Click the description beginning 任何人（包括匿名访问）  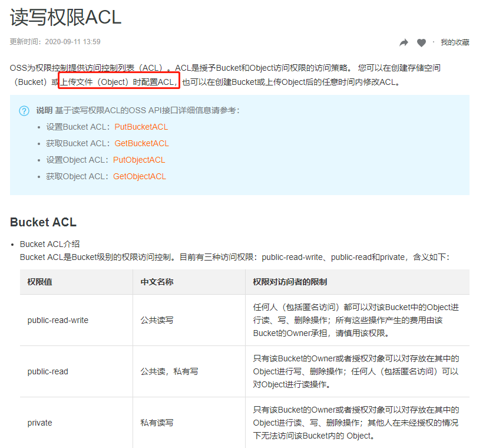(x=356, y=320)
